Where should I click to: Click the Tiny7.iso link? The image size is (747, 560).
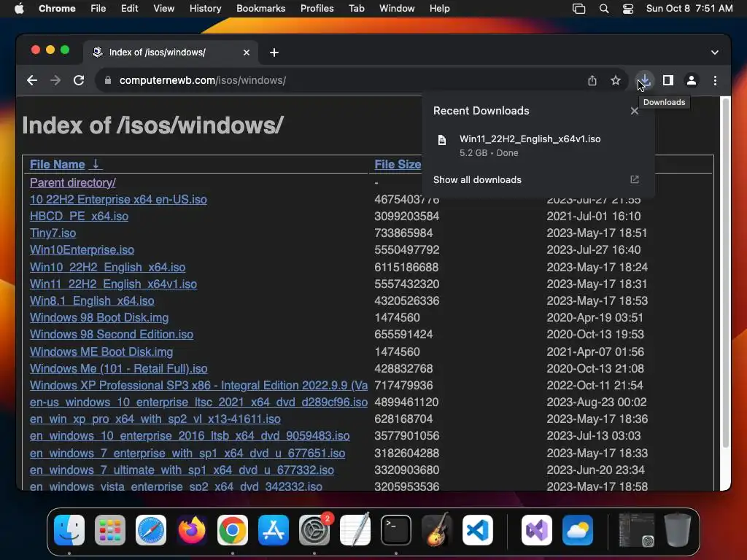coord(53,233)
